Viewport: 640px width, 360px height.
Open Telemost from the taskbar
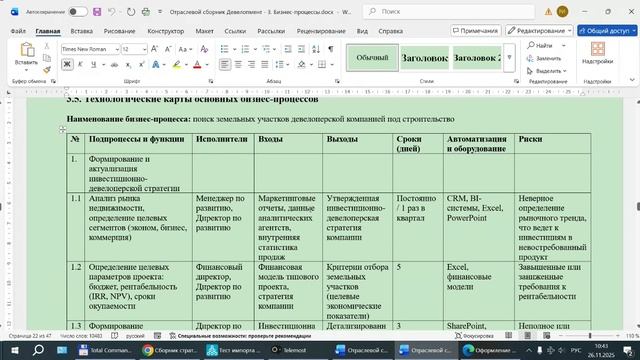click(289, 350)
